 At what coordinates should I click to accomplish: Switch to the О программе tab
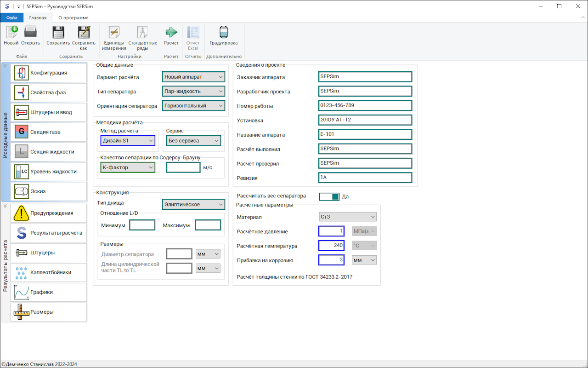(x=73, y=18)
